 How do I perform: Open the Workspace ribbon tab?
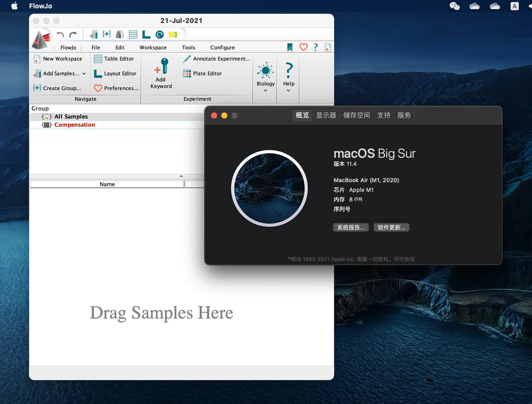153,48
